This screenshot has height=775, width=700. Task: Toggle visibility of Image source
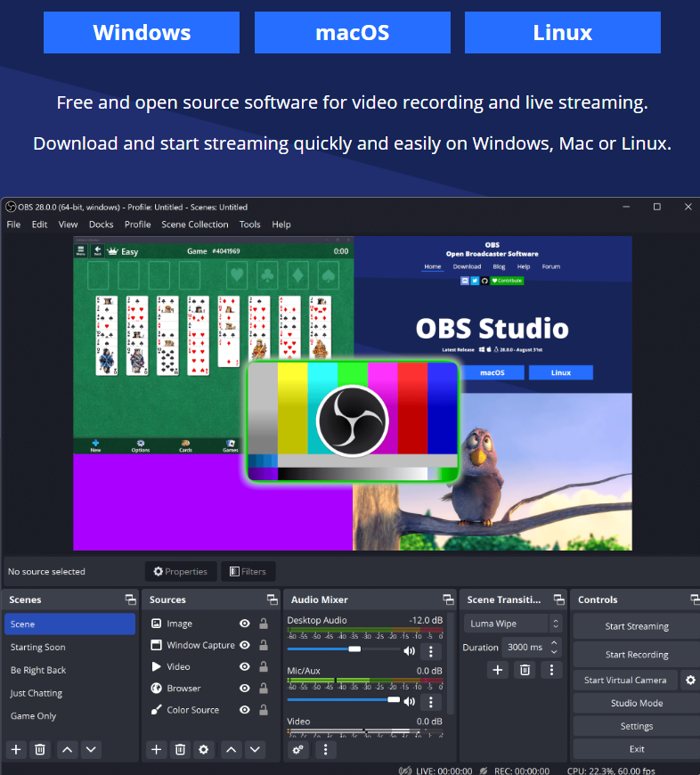tap(245, 624)
